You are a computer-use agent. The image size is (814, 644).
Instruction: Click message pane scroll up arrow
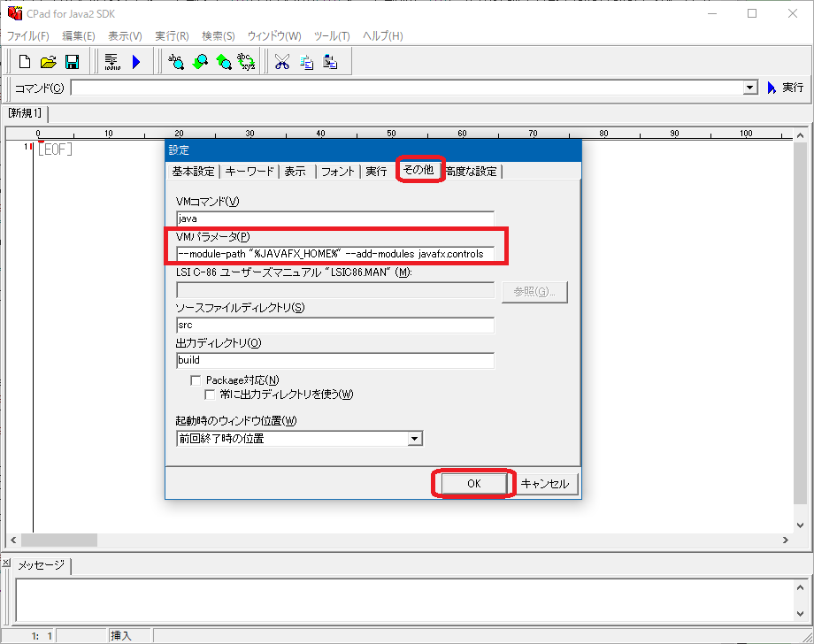800,587
